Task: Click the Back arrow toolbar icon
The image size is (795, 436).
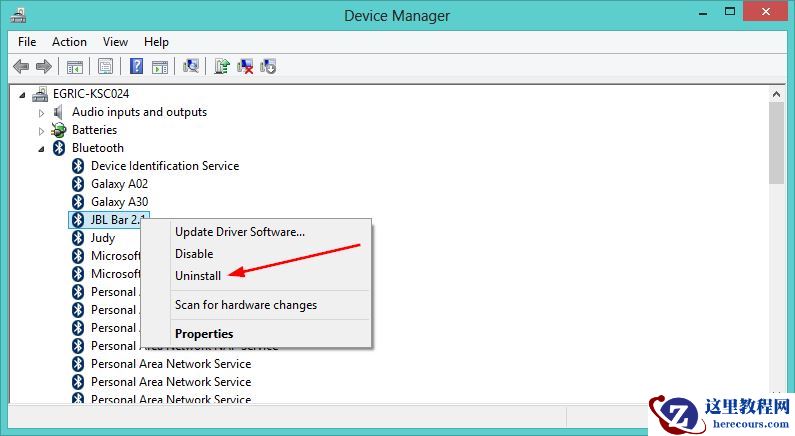Action: [x=21, y=67]
